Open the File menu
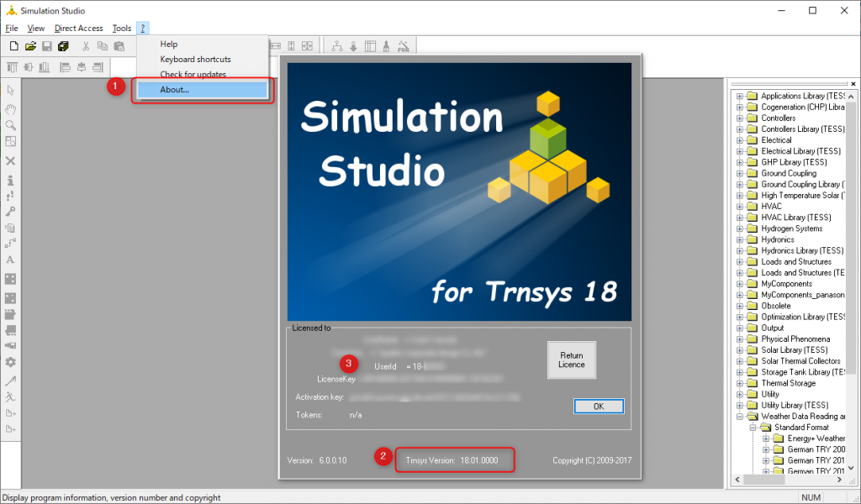 (x=13, y=28)
